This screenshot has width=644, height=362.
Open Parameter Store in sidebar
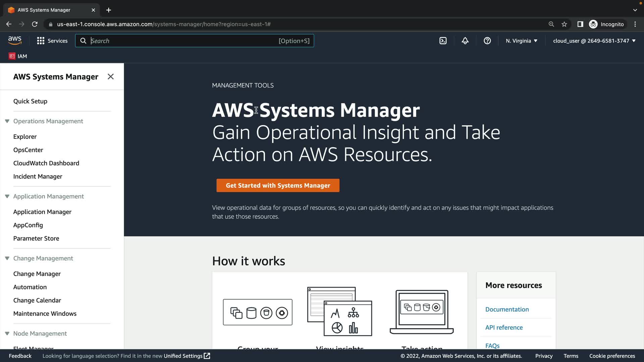click(x=36, y=238)
